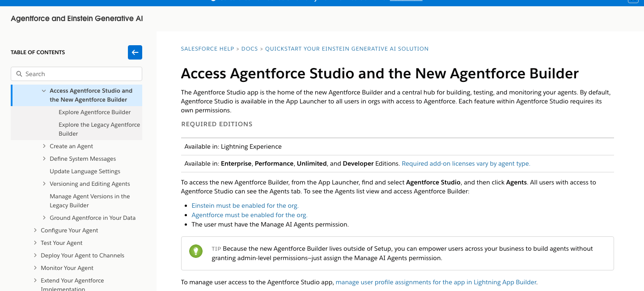The height and width of the screenshot is (291, 644).
Task: Expand the Configure Your Agent chevron
Action: pos(35,231)
